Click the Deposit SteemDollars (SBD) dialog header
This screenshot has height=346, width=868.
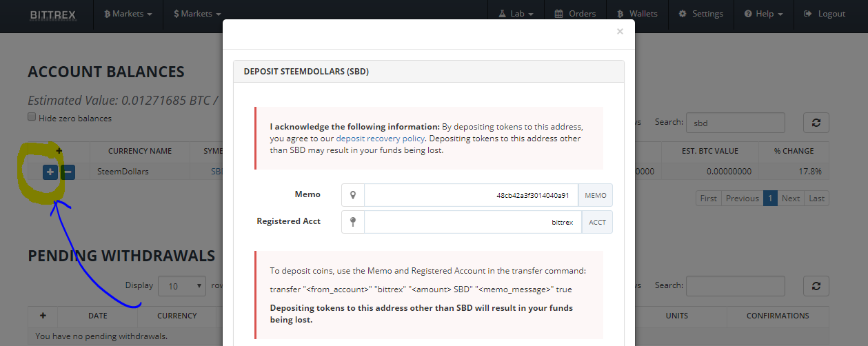pyautogui.click(x=429, y=72)
